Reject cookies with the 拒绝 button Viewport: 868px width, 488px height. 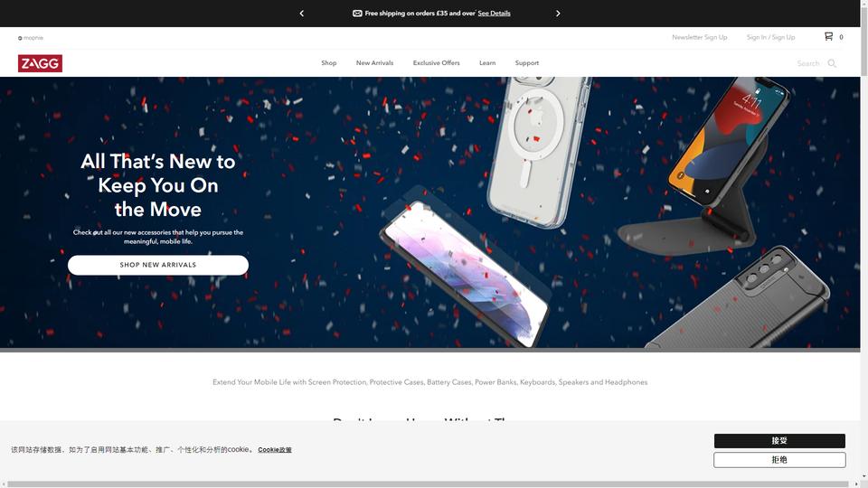click(779, 460)
